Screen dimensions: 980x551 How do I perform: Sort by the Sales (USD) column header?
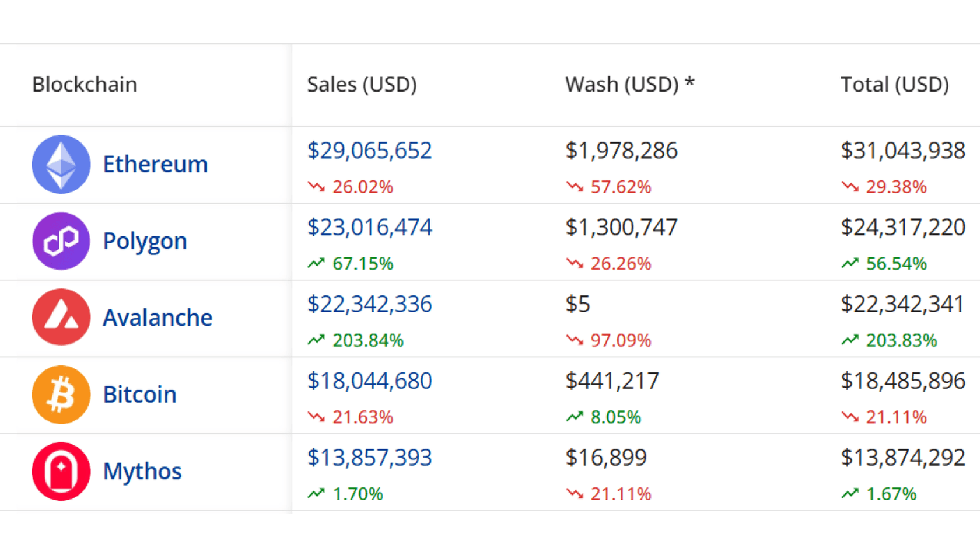(362, 85)
